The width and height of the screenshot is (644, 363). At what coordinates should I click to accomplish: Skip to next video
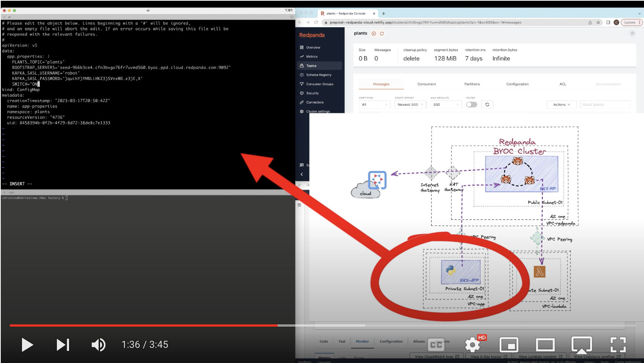[63, 345]
